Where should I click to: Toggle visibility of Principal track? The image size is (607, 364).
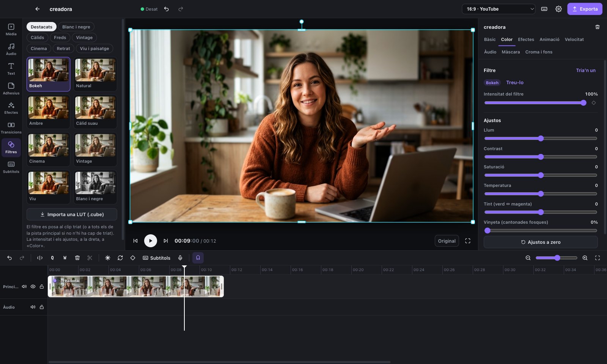click(33, 287)
